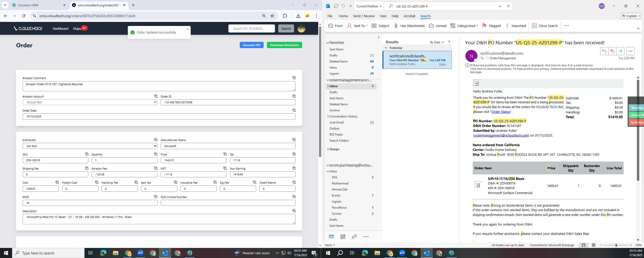Click the Disti Invoice Number field
Screen dimensions: 644x258
(x=228, y=203)
